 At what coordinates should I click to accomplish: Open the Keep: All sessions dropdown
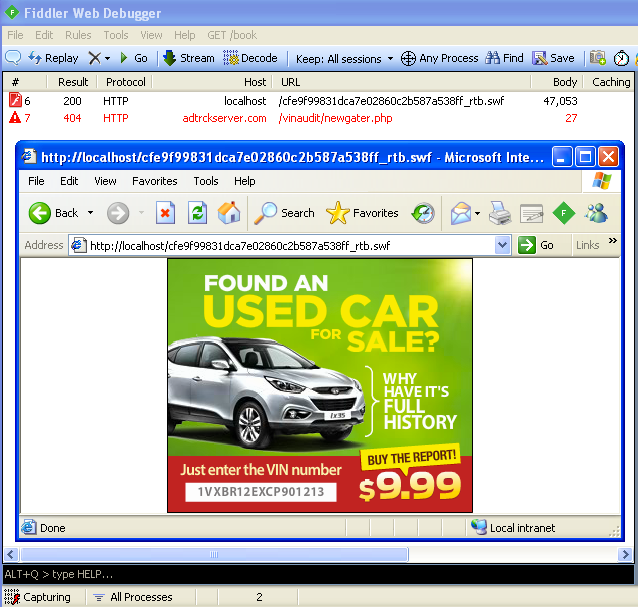point(345,59)
